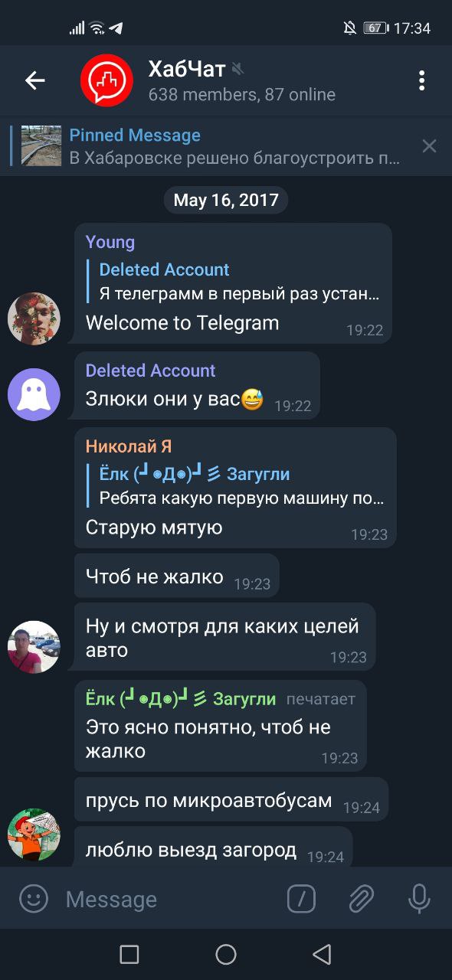Select the May 16, 2017 date badge
The image size is (452, 980).
click(226, 201)
